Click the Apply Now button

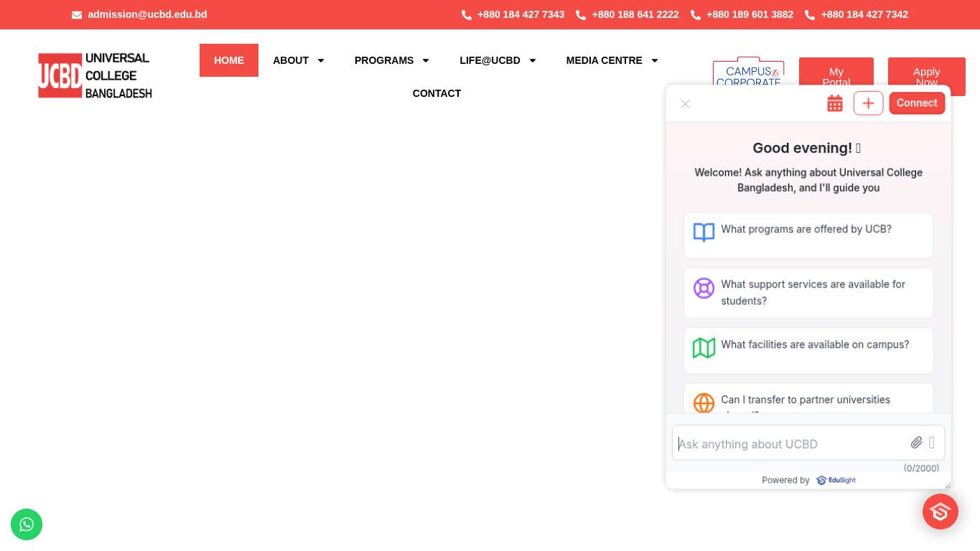(x=926, y=72)
